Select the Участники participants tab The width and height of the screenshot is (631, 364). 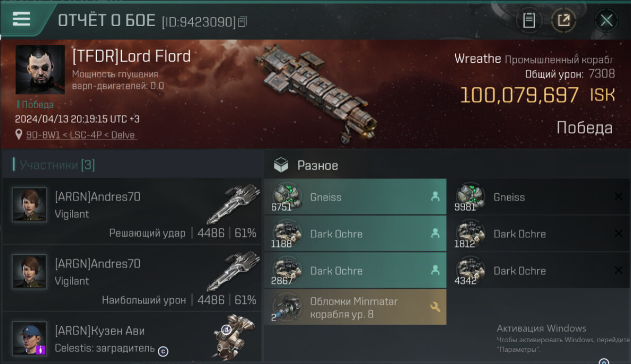pyautogui.click(x=54, y=165)
